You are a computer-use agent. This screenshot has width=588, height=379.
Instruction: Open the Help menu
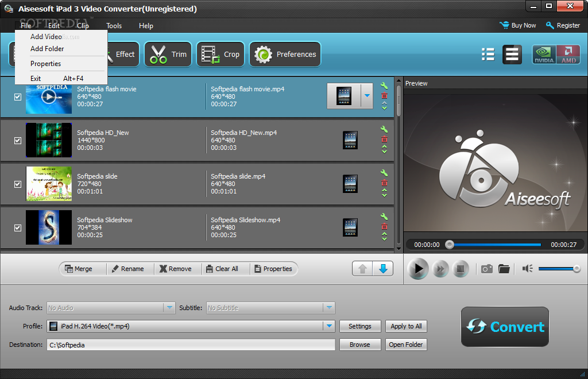(x=146, y=25)
